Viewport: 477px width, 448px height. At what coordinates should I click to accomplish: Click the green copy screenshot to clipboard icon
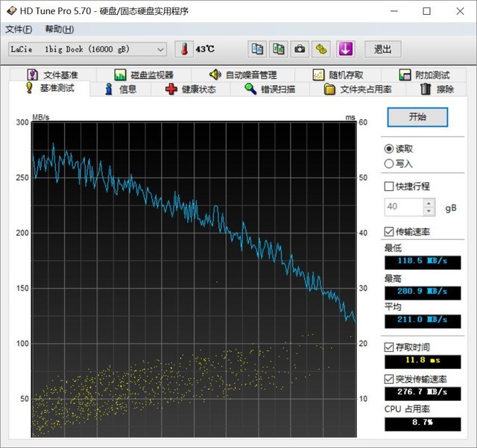coord(279,49)
